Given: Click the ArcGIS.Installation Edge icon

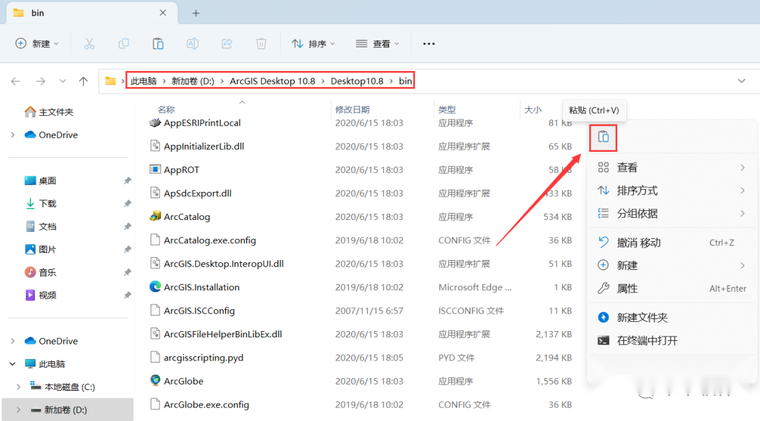Looking at the screenshot, I should click(155, 286).
